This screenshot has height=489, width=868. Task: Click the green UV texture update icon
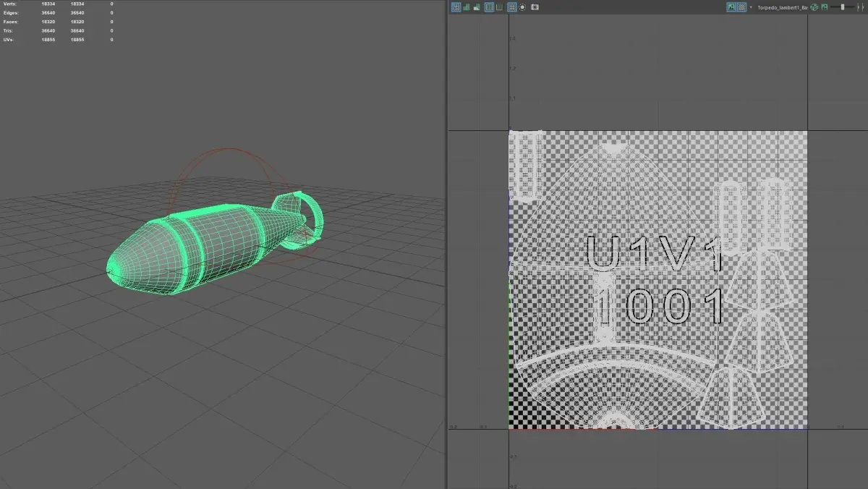pyautogui.click(x=814, y=7)
